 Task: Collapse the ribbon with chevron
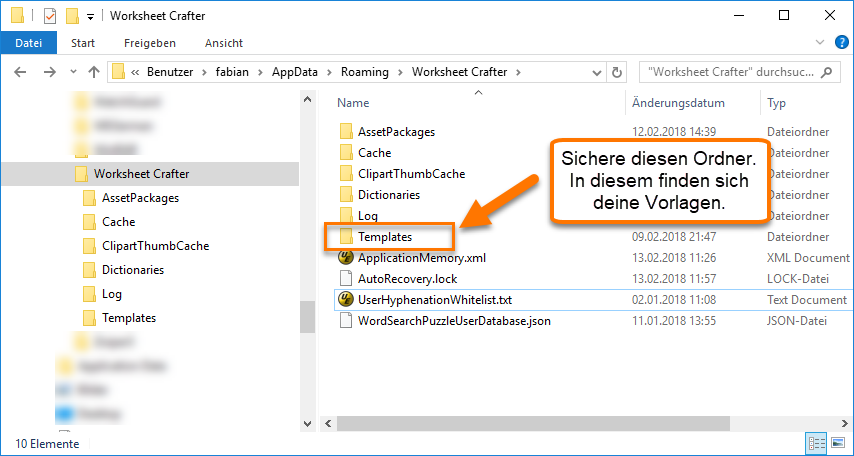pyautogui.click(x=820, y=43)
